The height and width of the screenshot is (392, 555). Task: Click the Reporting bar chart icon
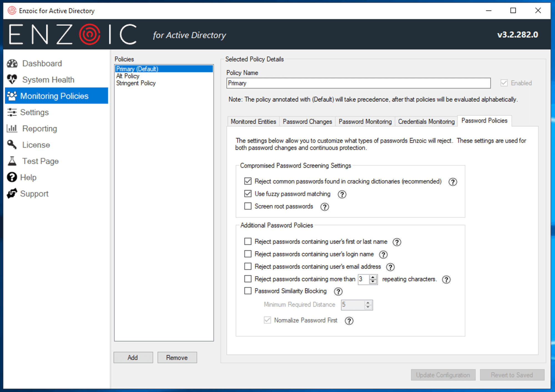(x=12, y=128)
